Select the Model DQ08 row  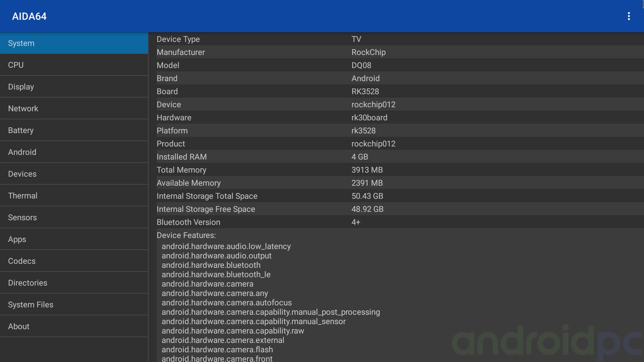[396, 65]
